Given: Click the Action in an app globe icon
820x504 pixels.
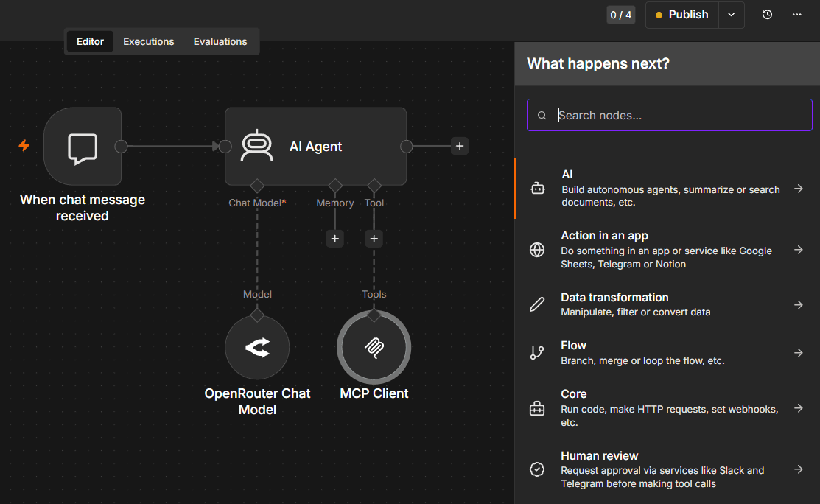Looking at the screenshot, I should click(x=537, y=250).
